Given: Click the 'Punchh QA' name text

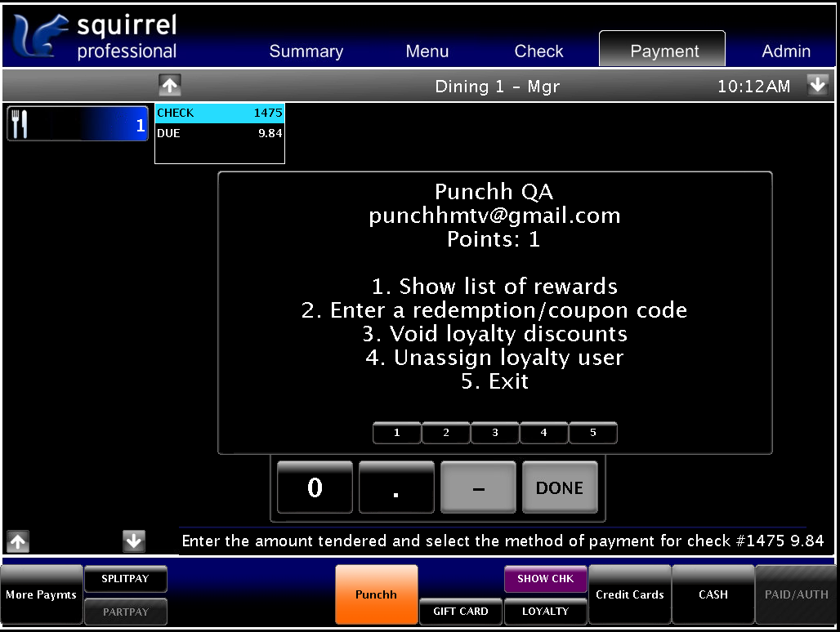Looking at the screenshot, I should click(494, 192).
